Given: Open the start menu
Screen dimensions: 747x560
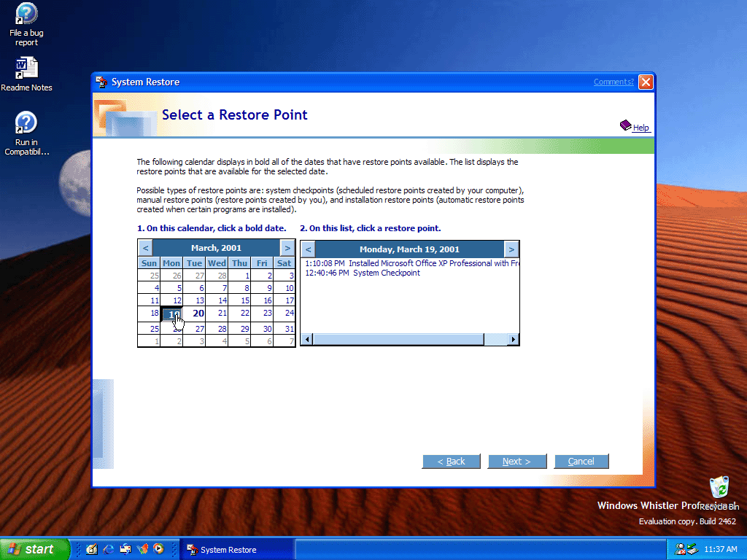Looking at the screenshot, I should [x=35, y=549].
